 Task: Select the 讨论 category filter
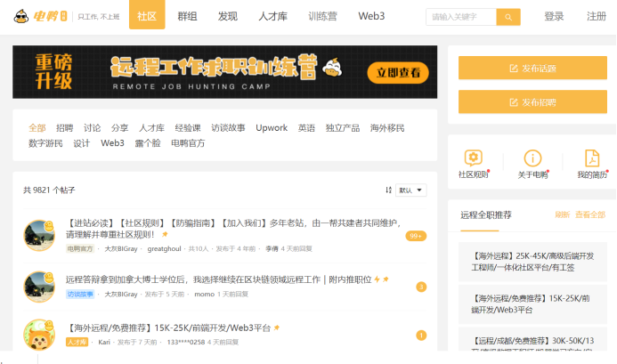(x=92, y=128)
